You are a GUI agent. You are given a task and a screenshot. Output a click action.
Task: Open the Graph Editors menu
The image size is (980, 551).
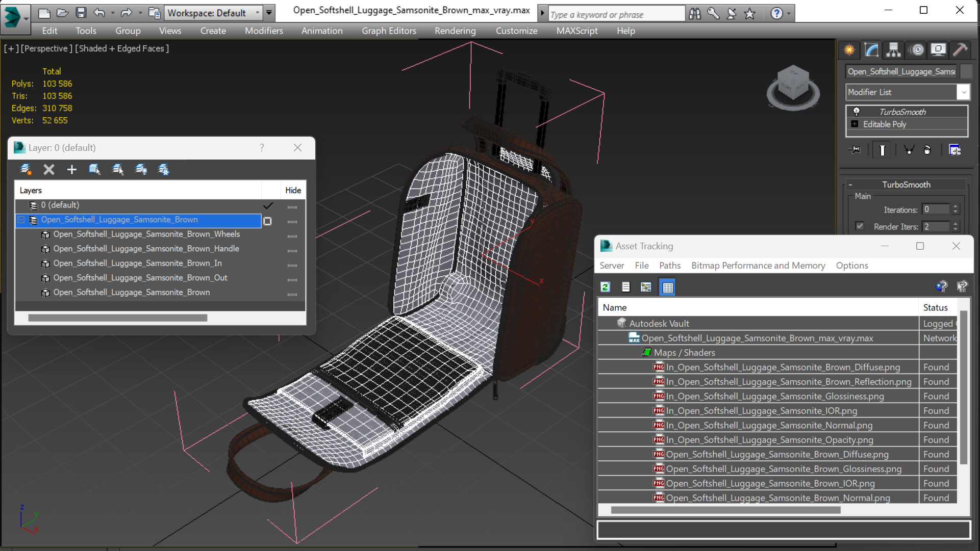tap(389, 31)
